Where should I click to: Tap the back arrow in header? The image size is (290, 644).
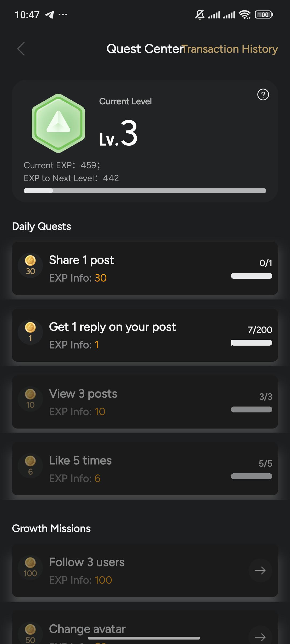tap(21, 49)
